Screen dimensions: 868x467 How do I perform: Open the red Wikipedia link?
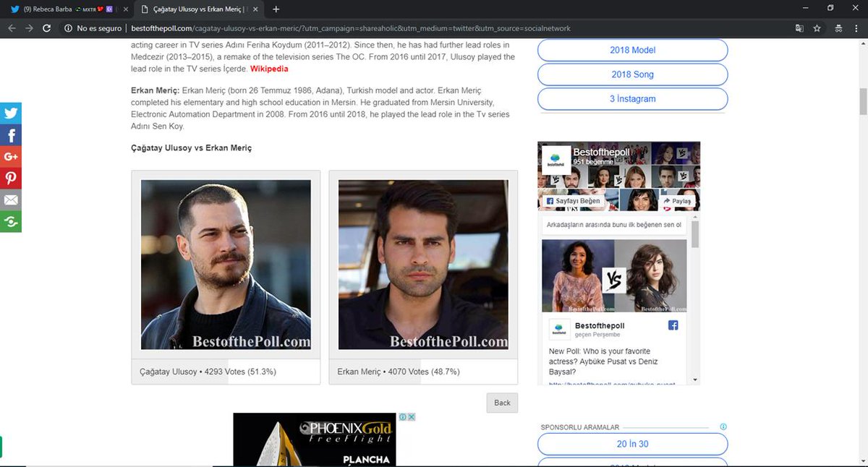tap(269, 69)
